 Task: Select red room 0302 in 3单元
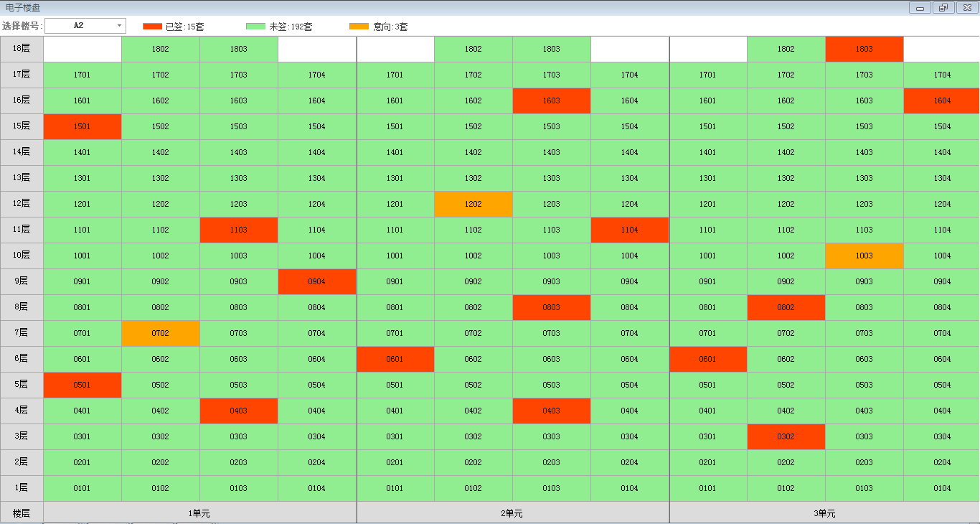pos(786,436)
